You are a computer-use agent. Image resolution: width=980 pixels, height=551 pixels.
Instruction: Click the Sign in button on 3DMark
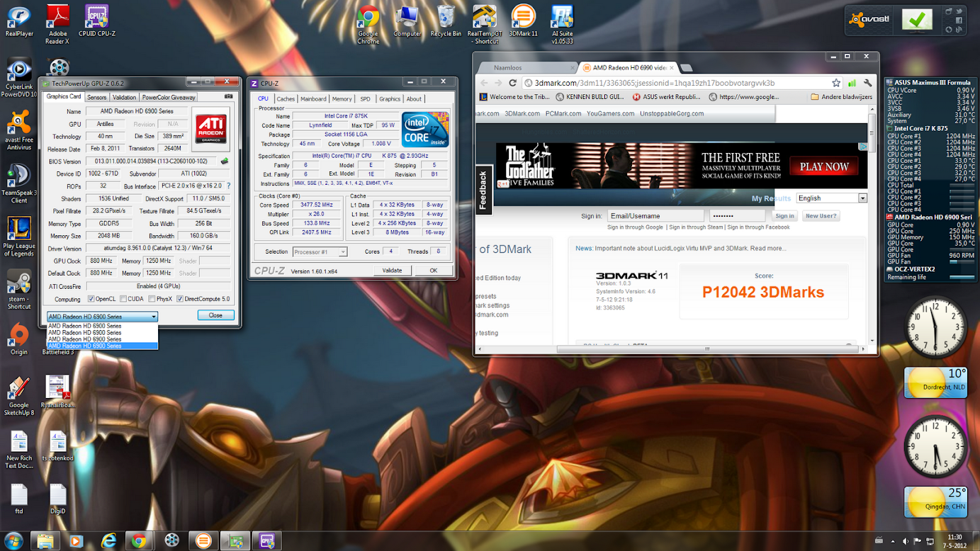784,216
